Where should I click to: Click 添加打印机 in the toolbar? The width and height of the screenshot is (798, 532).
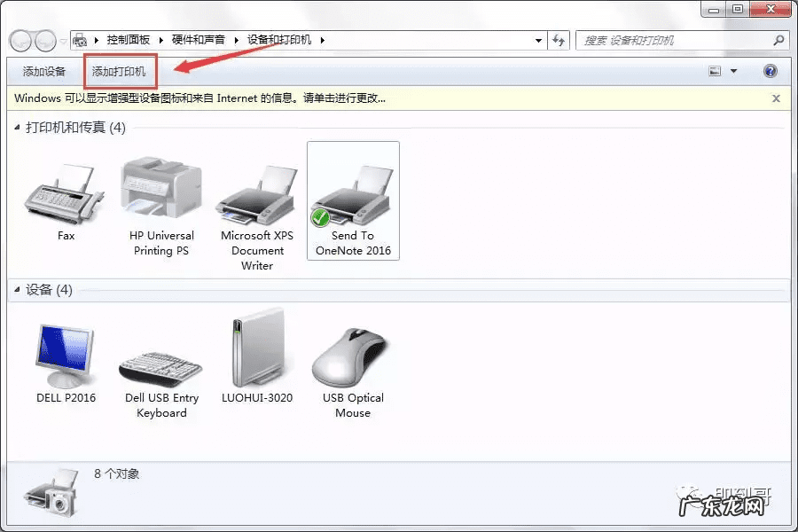[x=119, y=71]
